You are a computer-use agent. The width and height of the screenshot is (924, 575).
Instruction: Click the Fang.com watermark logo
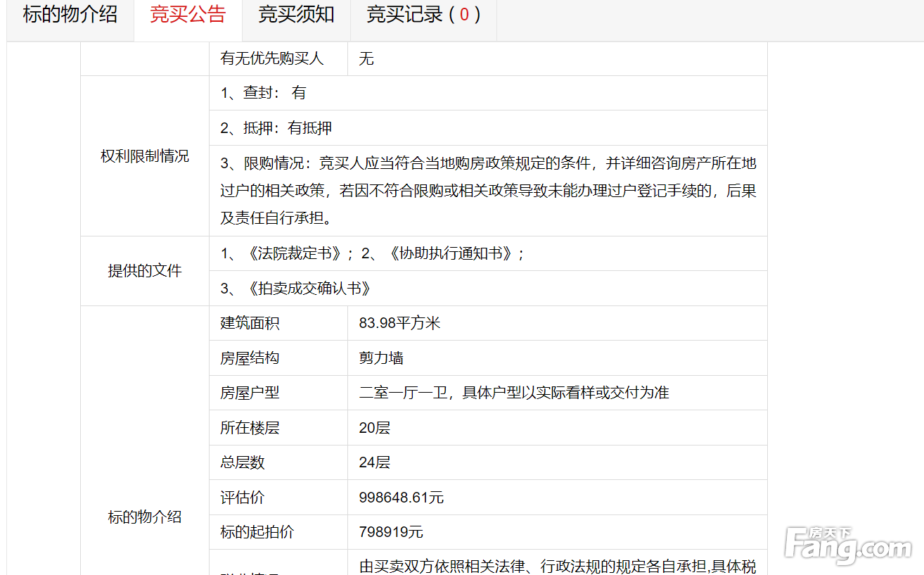[852, 546]
